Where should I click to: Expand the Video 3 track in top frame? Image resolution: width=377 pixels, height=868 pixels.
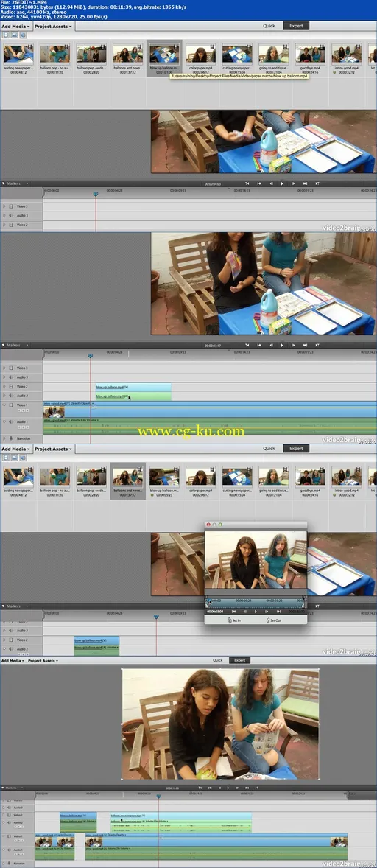point(4,206)
